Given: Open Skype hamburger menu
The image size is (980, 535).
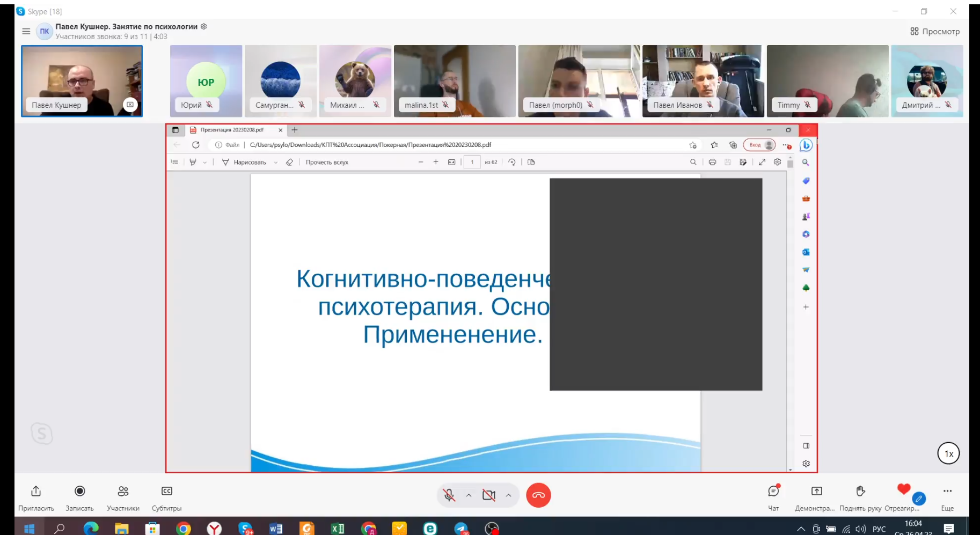Looking at the screenshot, I should (26, 31).
